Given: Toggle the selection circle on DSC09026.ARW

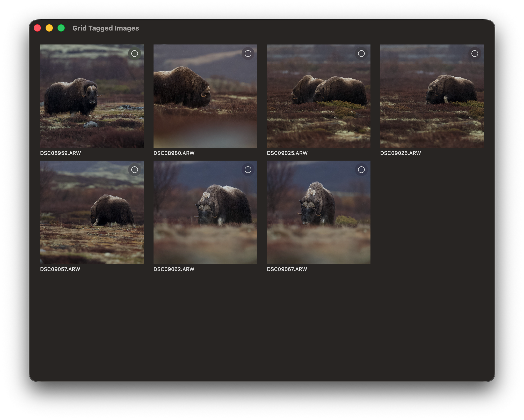Looking at the screenshot, I should click(475, 54).
